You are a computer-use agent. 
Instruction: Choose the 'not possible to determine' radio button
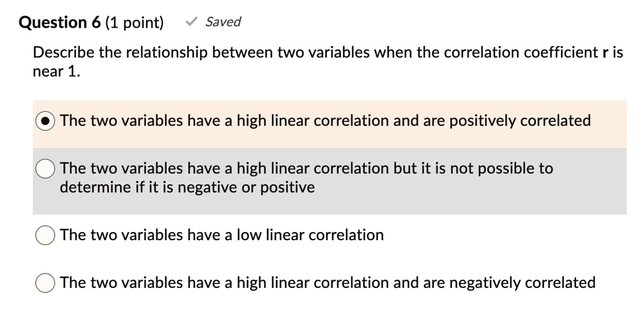[x=45, y=168]
